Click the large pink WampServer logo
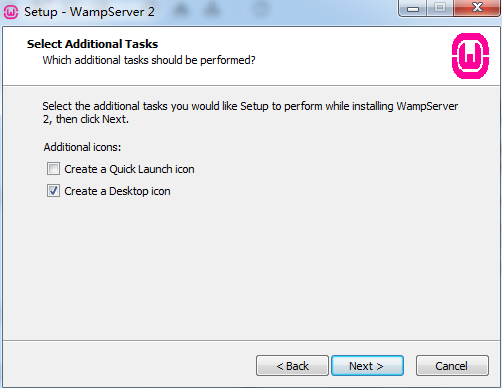Image resolution: width=502 pixels, height=388 pixels. coord(470,56)
